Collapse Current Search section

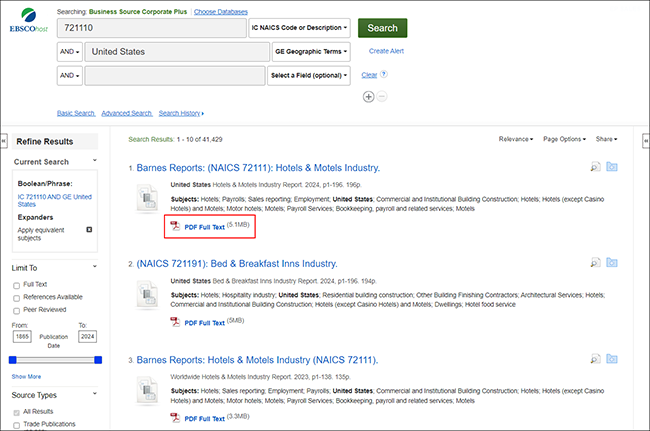pos(95,160)
